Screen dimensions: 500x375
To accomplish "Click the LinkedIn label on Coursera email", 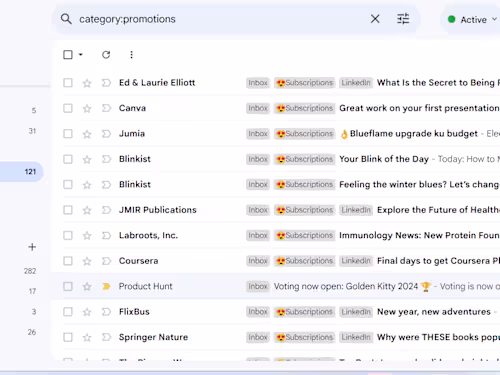I will (x=356, y=261).
